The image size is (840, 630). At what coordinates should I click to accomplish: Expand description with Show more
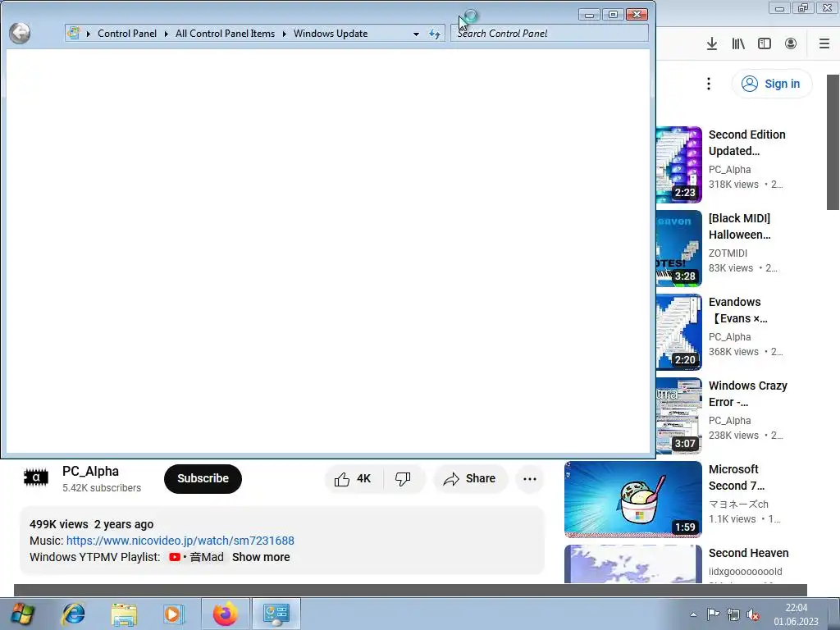[261, 557]
